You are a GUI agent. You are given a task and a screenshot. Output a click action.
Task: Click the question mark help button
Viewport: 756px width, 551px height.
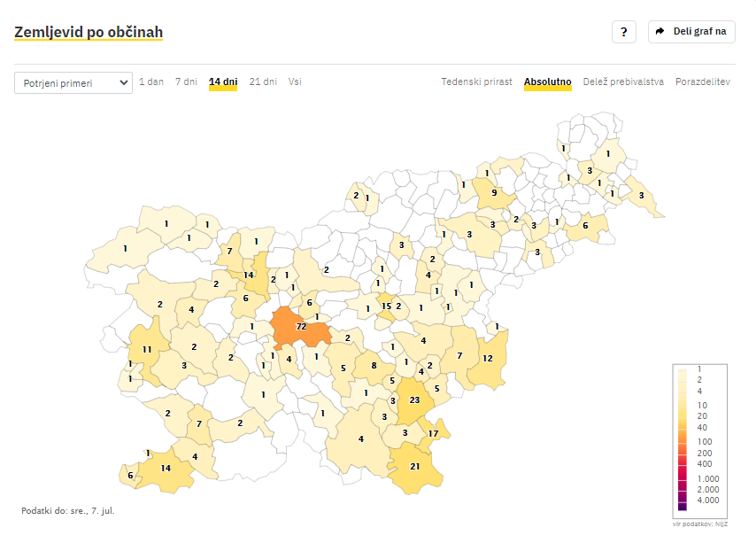coord(624,32)
